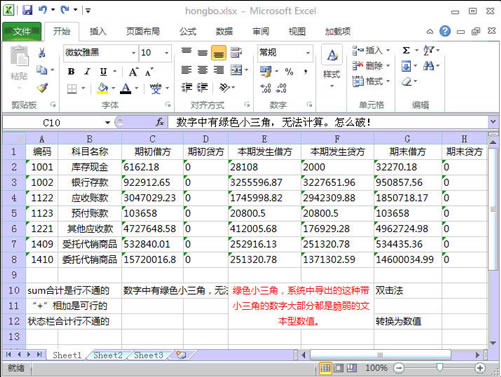Click the Help question mark icon
Viewport: 501px width, 377px height.
(445, 31)
